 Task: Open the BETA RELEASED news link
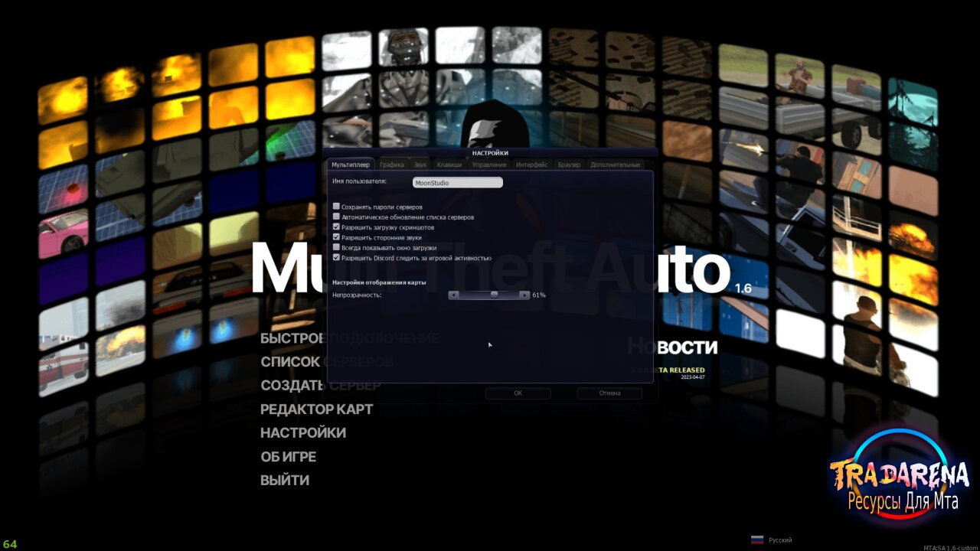(668, 370)
